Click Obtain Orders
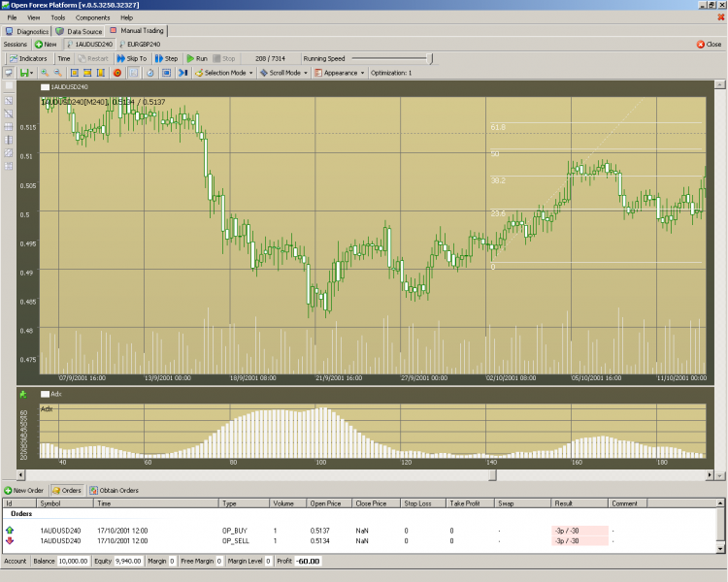 (x=115, y=490)
